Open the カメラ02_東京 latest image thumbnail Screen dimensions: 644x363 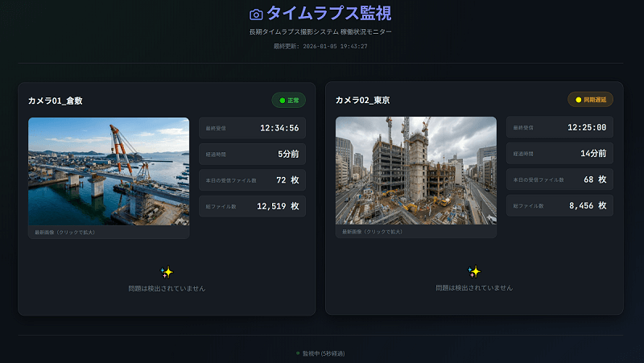pos(416,171)
